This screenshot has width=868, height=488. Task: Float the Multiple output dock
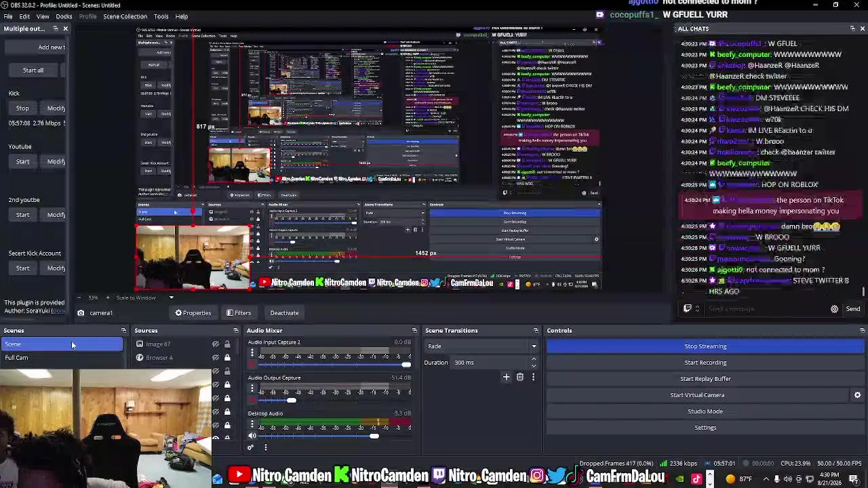(56, 28)
